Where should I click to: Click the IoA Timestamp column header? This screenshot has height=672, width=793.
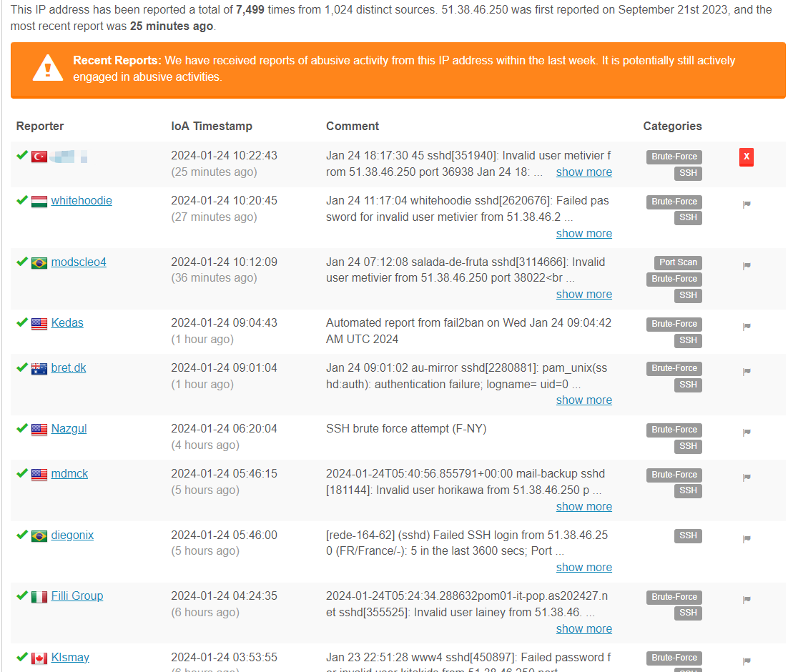click(x=212, y=126)
